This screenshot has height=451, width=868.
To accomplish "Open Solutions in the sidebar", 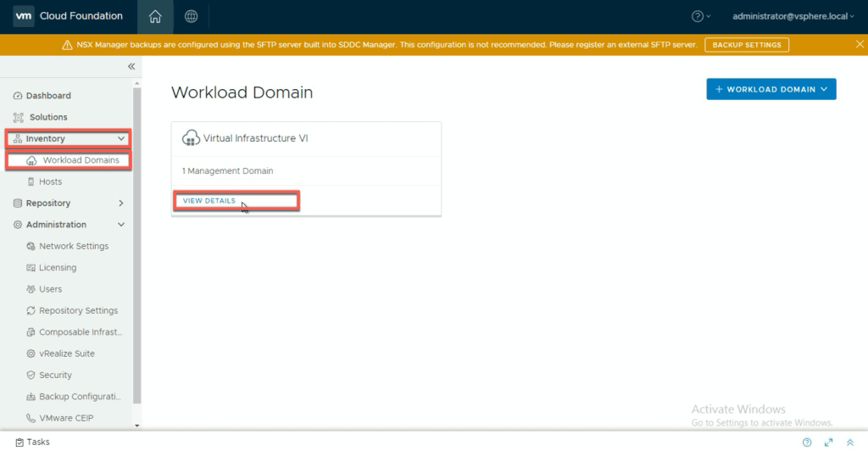I will tap(48, 117).
